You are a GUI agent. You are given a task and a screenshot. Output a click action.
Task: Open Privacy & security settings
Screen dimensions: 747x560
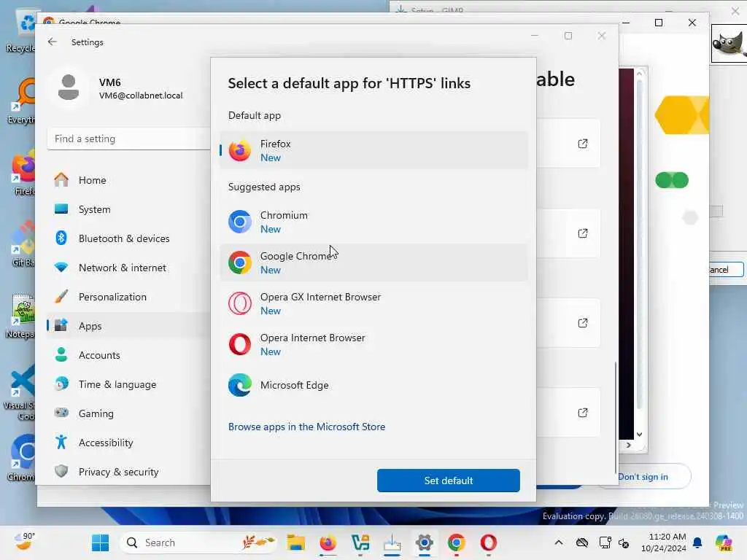click(x=128, y=472)
